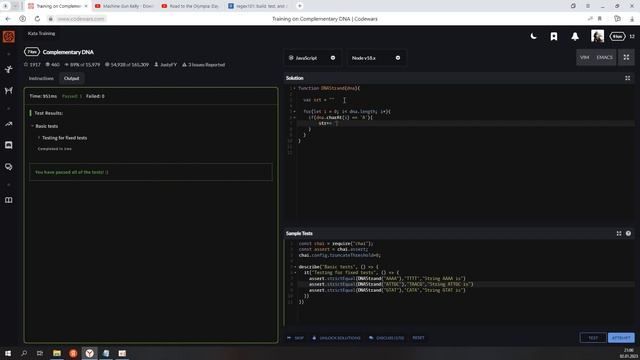640x360 pixels.
Task: Open the Practice (kata training) sidebar icon
Action: tap(9, 69)
